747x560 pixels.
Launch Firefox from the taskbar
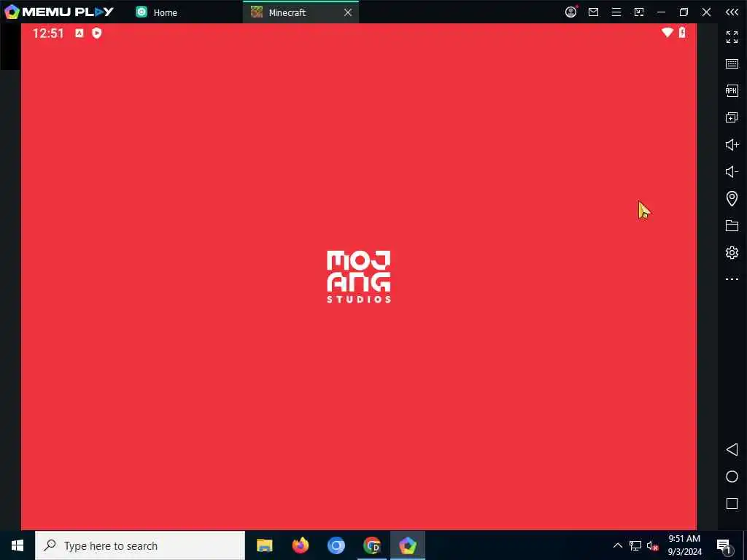click(300, 545)
